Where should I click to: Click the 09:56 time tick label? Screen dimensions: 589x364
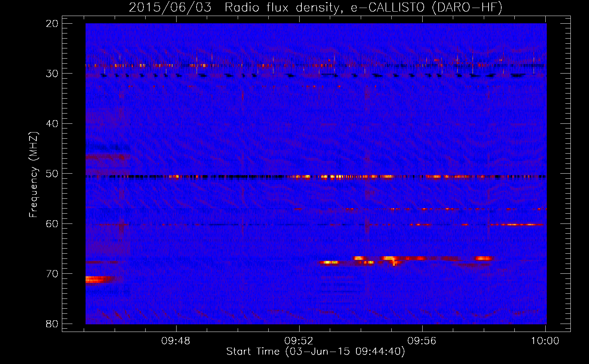point(422,341)
